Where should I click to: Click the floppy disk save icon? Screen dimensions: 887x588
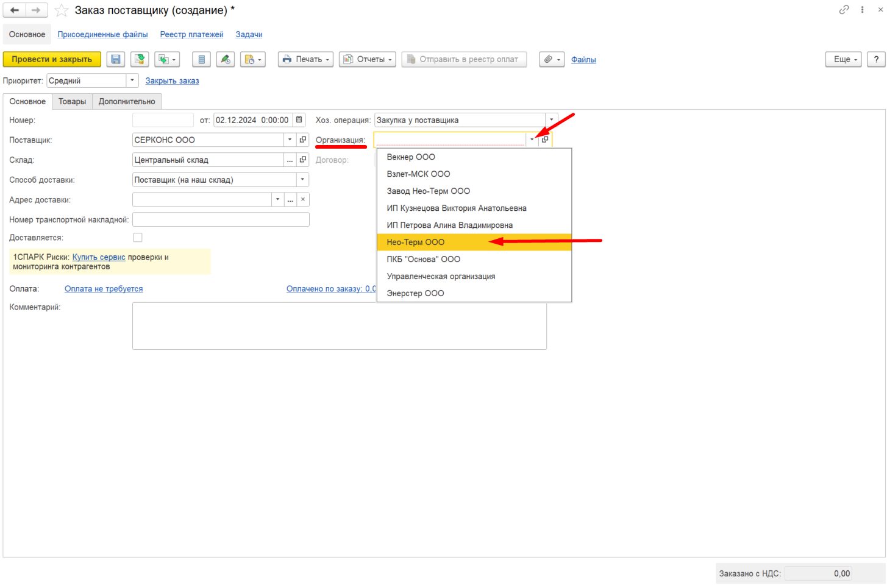click(115, 59)
